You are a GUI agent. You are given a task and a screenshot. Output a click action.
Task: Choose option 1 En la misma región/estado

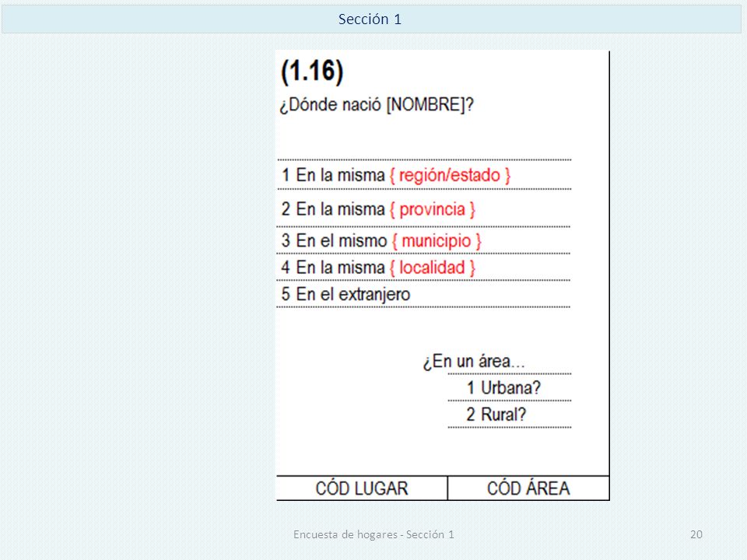click(396, 175)
